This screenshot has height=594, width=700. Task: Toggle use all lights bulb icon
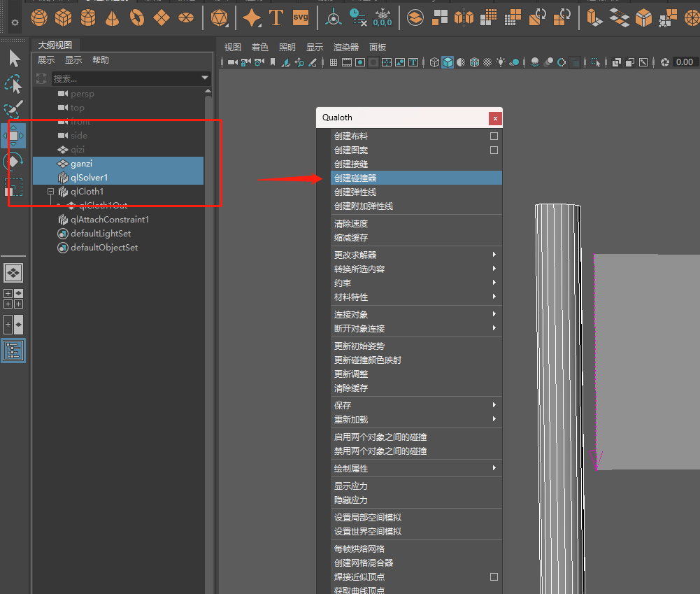point(501,62)
